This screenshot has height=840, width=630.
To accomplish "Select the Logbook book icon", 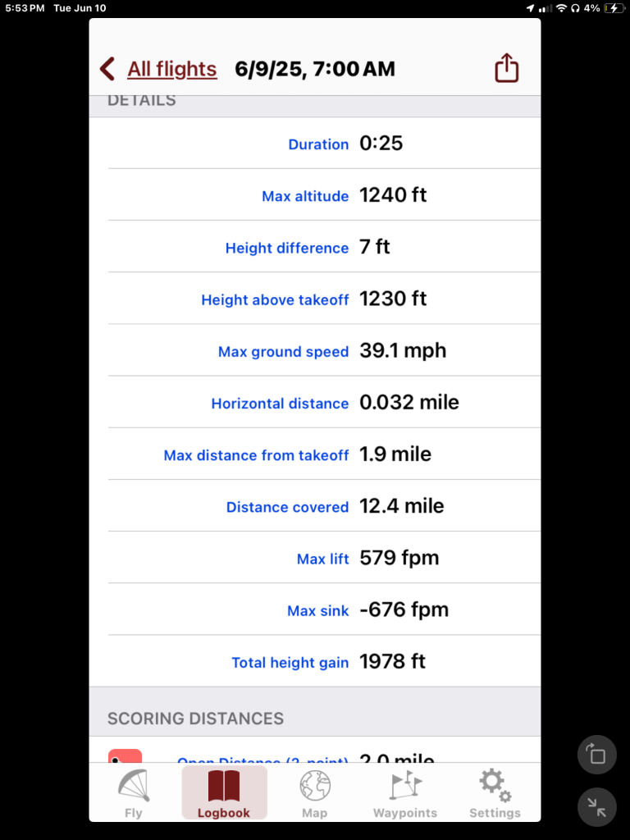I will click(224, 785).
